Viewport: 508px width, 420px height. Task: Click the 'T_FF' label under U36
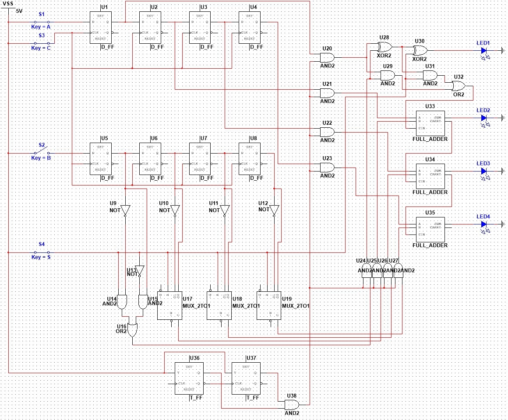coord(196,398)
